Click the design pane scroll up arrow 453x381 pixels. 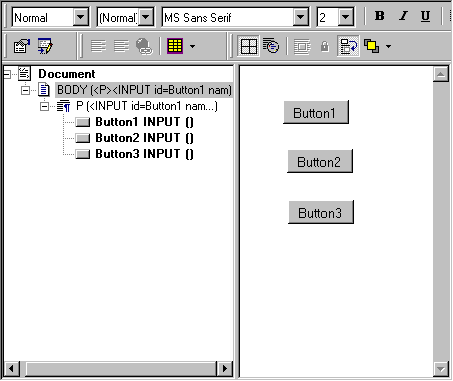pyautogui.click(x=441, y=74)
